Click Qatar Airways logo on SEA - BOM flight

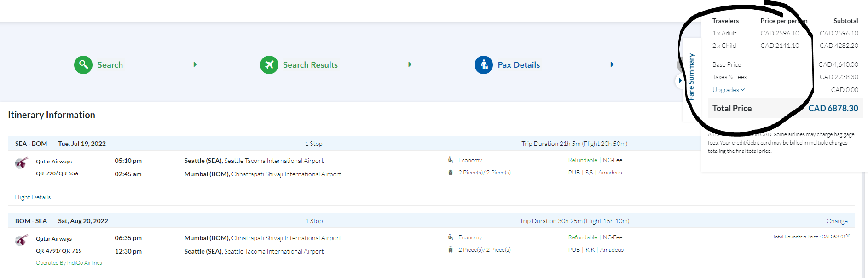pos(21,163)
